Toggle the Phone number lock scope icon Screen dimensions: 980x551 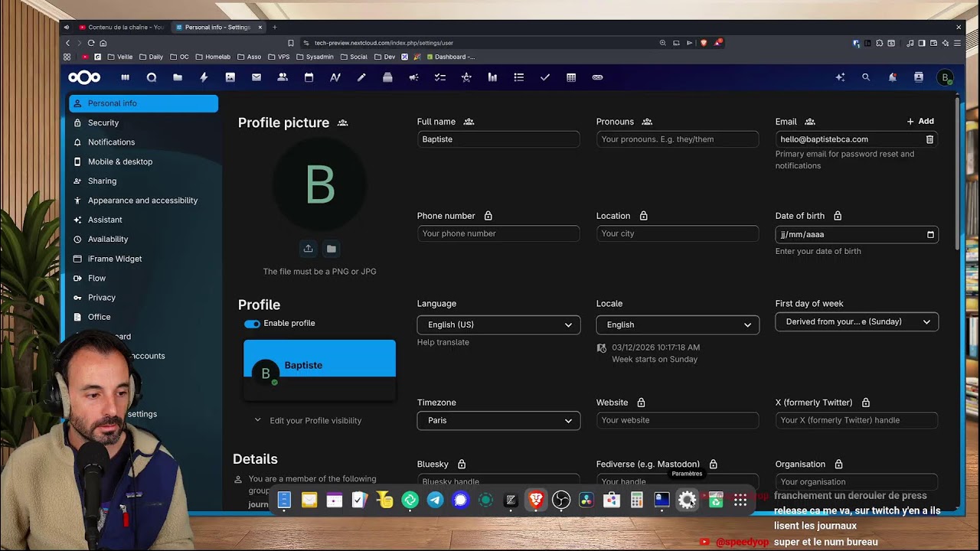coord(488,216)
